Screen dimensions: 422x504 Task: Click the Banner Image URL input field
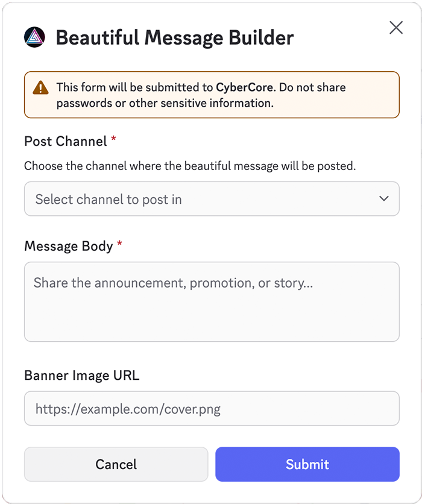[x=212, y=408]
